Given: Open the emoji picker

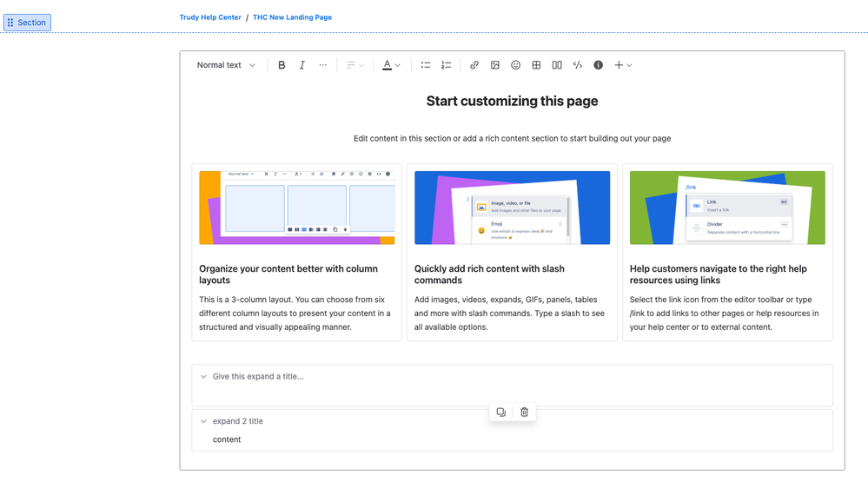Looking at the screenshot, I should coord(515,65).
